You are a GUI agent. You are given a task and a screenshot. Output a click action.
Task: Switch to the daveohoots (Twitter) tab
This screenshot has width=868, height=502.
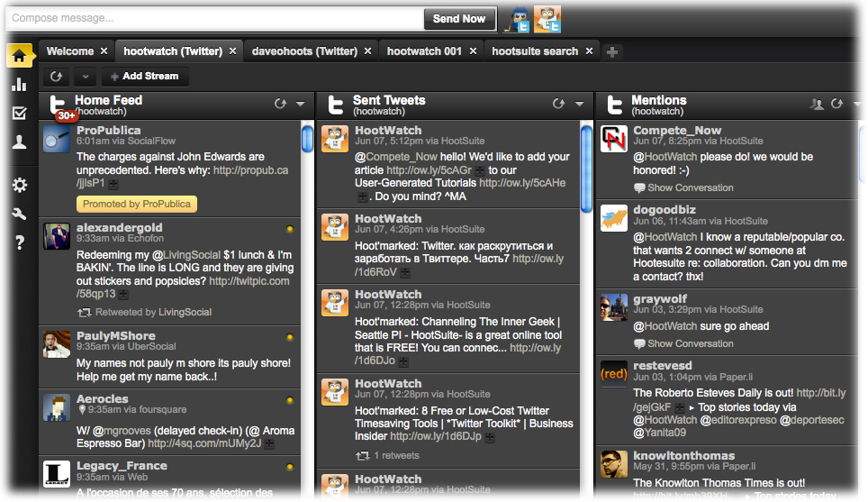(304, 51)
